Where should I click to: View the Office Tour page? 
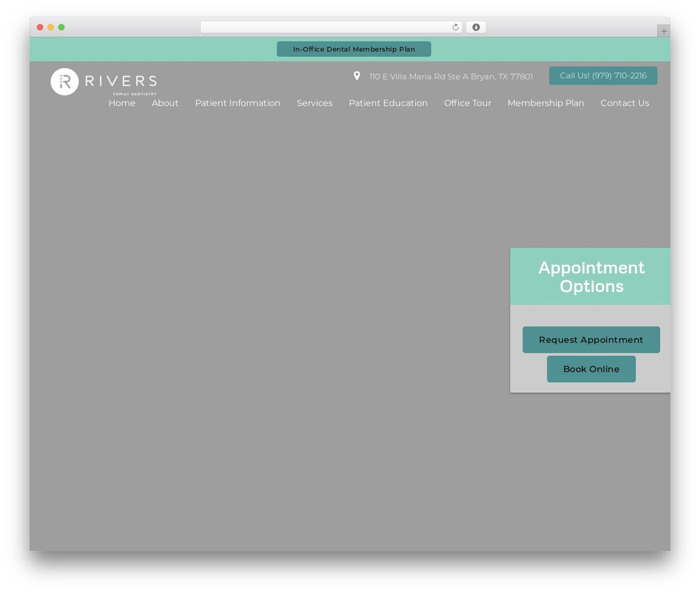click(x=468, y=103)
